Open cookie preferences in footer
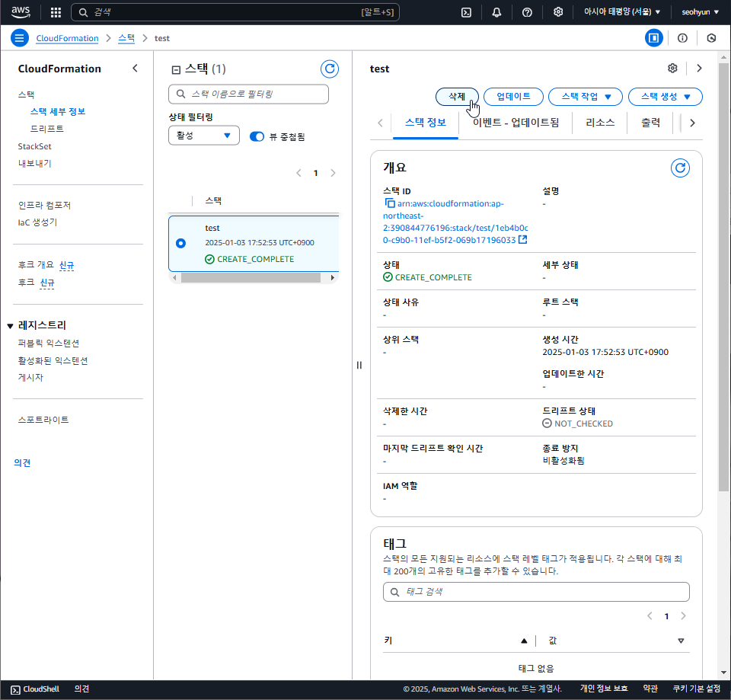Screen dimensions: 731x700 [697, 689]
